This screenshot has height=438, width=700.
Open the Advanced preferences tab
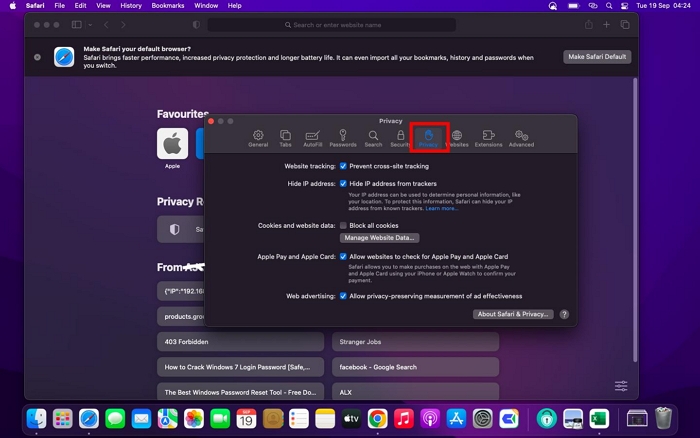pyautogui.click(x=521, y=138)
